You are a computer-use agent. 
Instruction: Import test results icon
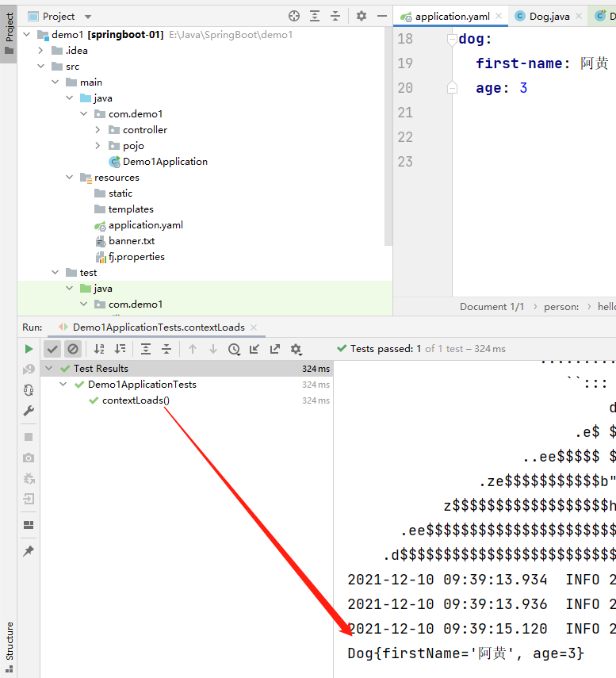point(254,349)
